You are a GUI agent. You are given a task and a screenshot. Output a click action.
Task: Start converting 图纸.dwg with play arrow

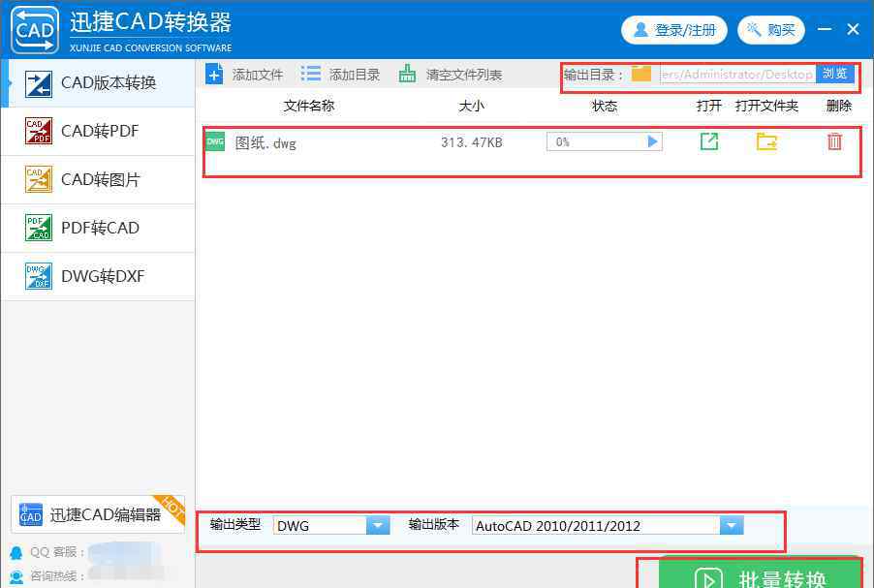click(652, 141)
